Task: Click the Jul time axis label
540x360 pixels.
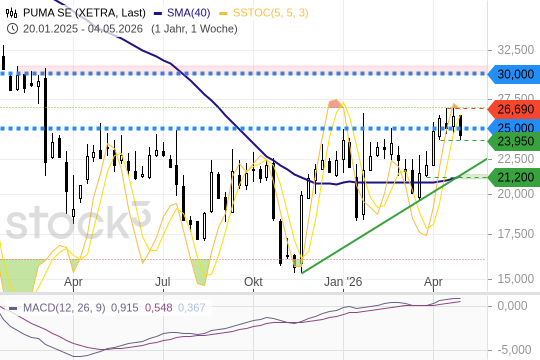Action: click(x=163, y=282)
